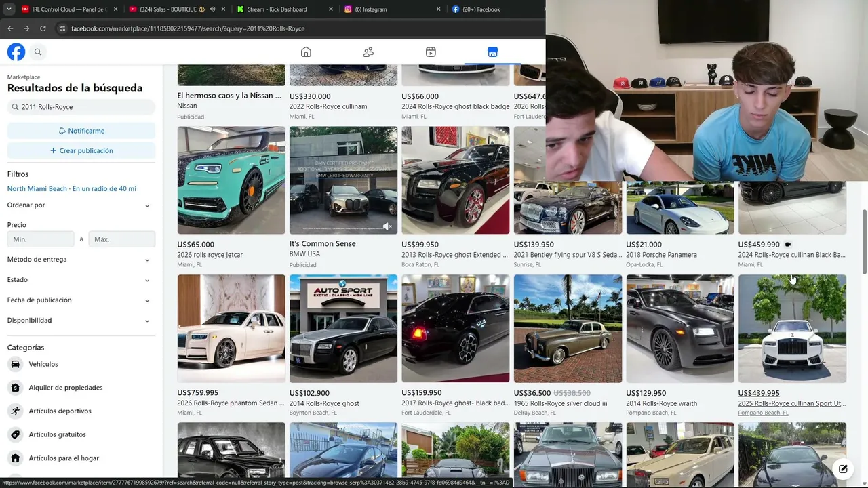Viewport: 868px width, 488px height.
Task: Click the Marketplace search field
Action: point(81,107)
